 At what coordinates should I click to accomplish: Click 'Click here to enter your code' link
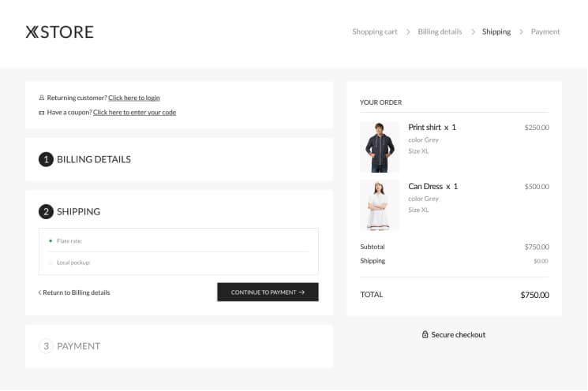pyautogui.click(x=134, y=113)
